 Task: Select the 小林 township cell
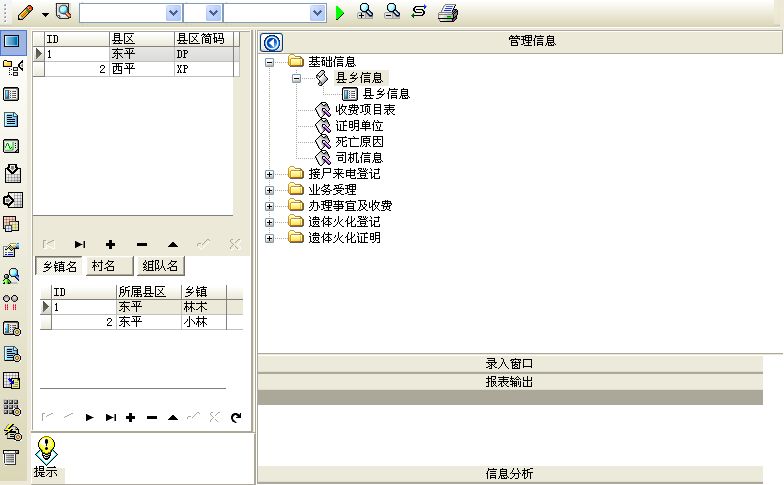tap(204, 322)
